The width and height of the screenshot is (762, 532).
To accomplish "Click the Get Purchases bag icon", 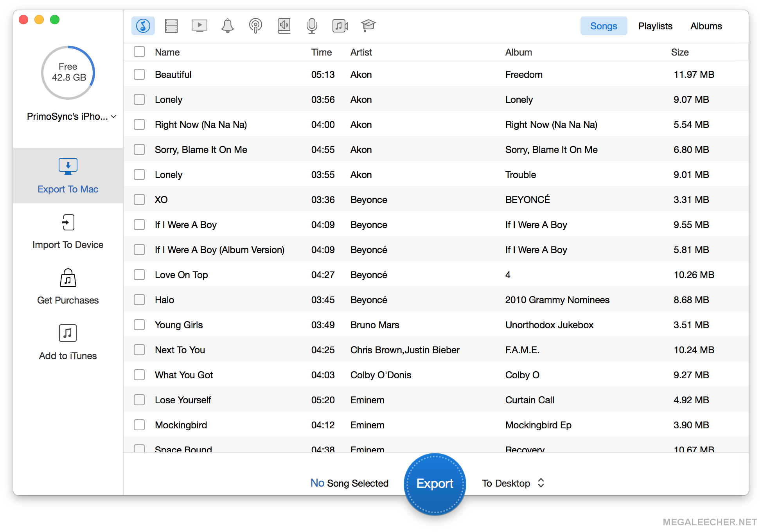I will (x=68, y=278).
